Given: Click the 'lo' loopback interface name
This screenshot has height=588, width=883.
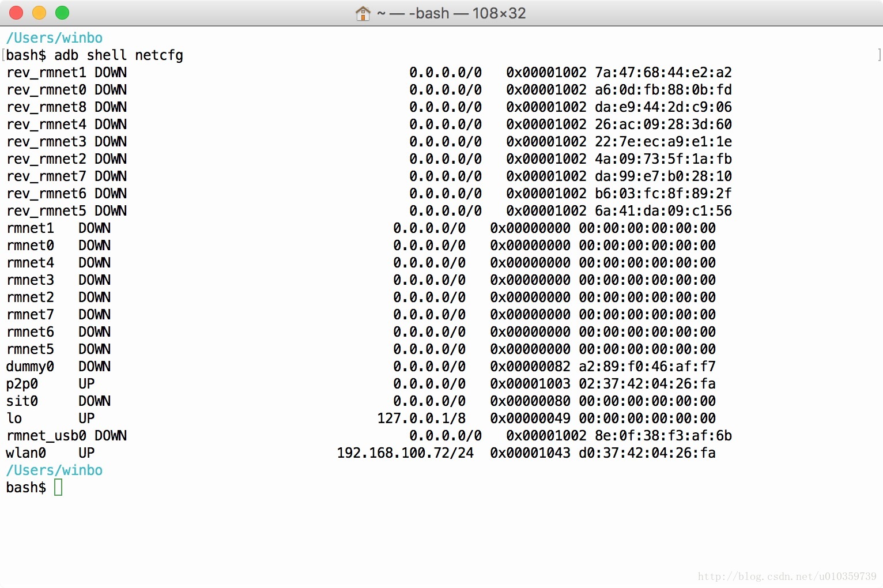Looking at the screenshot, I should (x=14, y=419).
